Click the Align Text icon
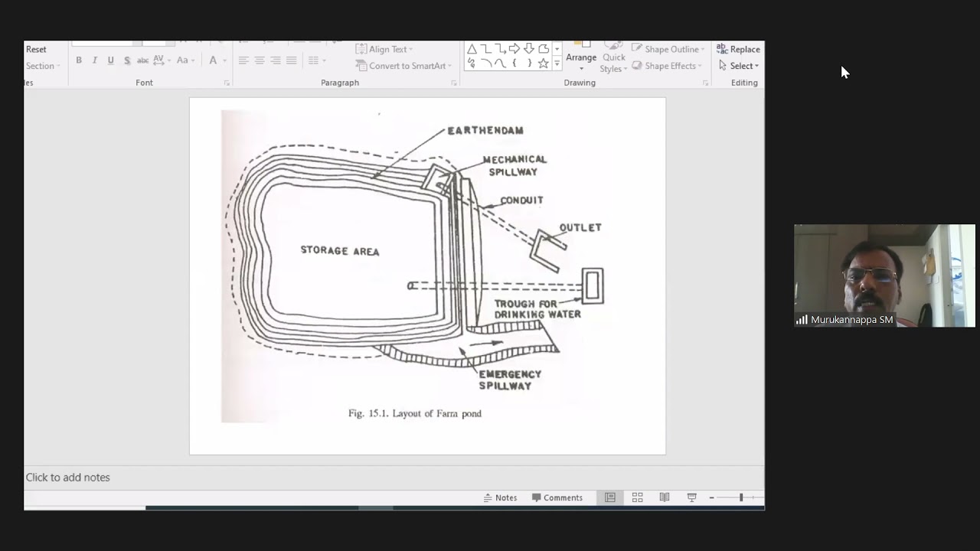 coord(361,49)
